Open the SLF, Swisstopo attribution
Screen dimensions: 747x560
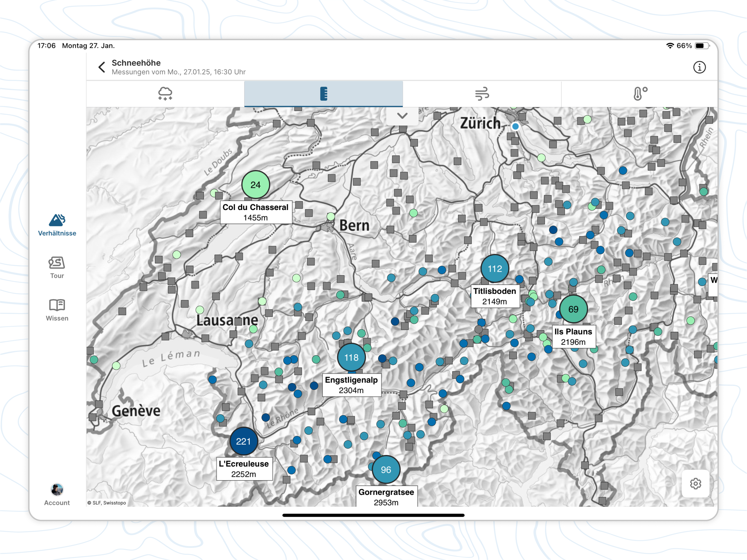107,503
